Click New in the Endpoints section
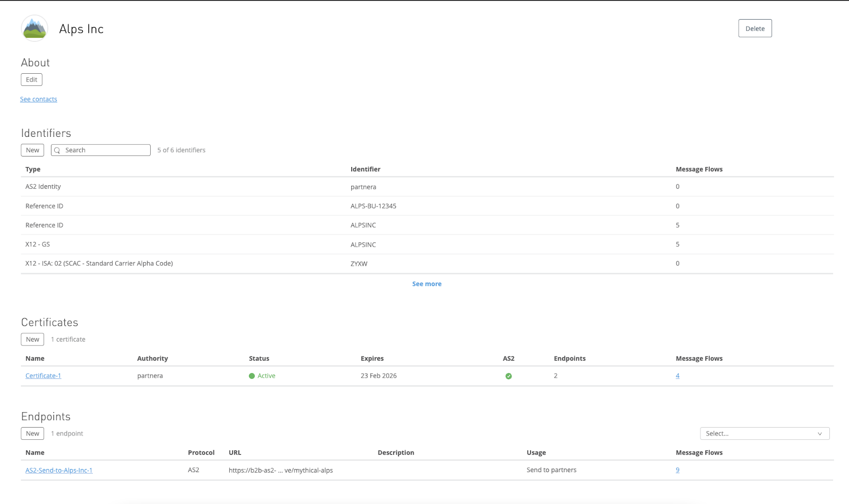The image size is (849, 504). (x=33, y=433)
